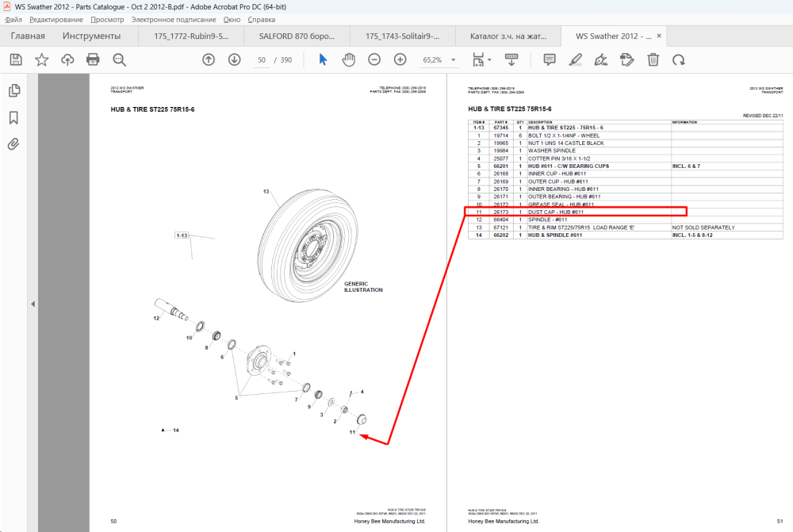Go to the previous page
793x532 pixels.
coord(209,59)
